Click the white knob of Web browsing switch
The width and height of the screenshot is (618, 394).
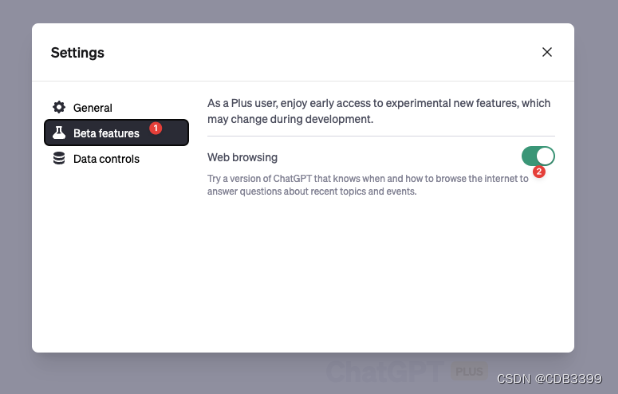(545, 156)
